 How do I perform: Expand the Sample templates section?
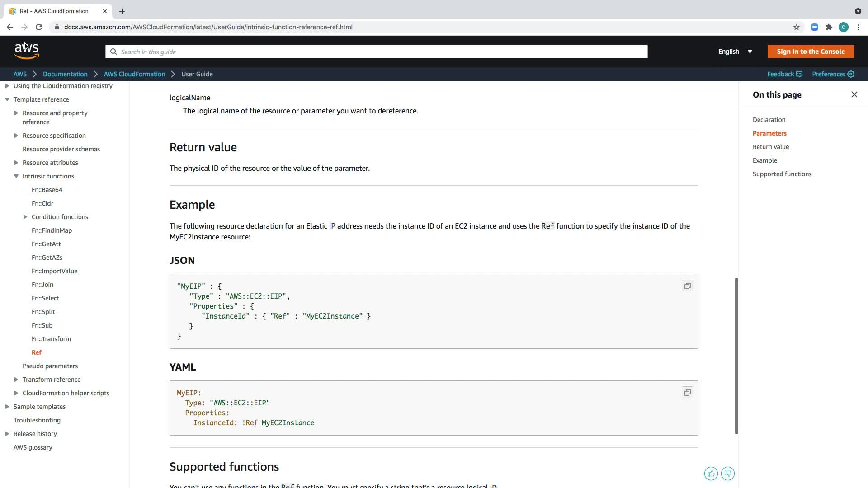[7, 407]
